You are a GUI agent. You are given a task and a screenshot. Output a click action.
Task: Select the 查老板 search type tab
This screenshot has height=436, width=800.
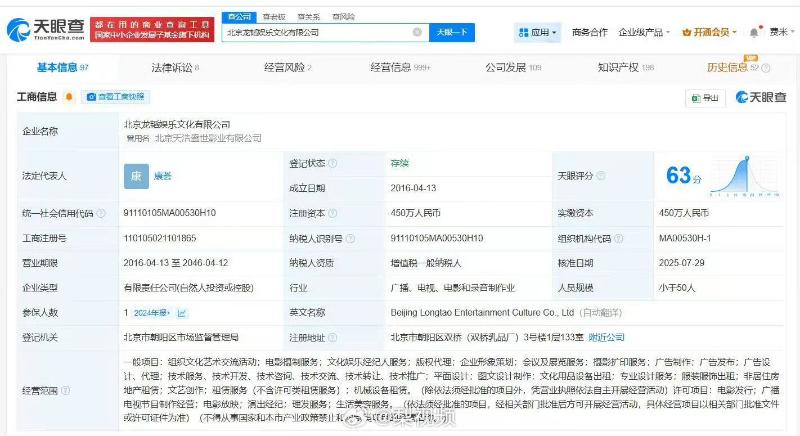[x=270, y=17]
